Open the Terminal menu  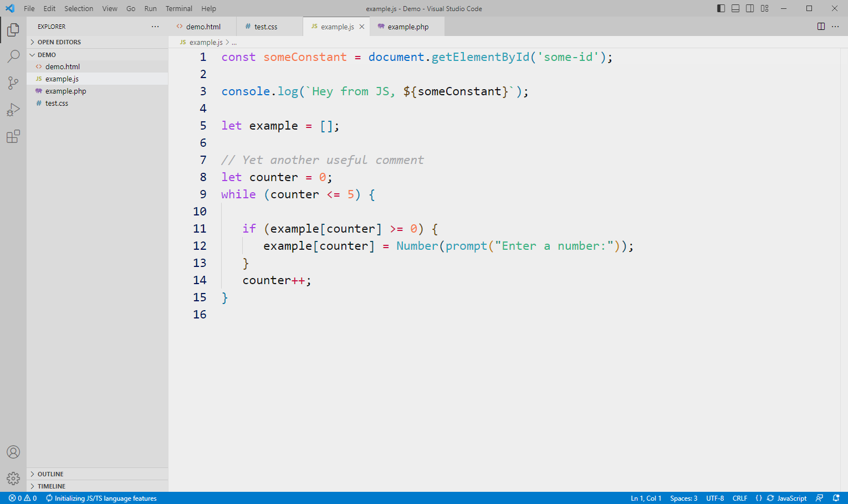pyautogui.click(x=179, y=8)
